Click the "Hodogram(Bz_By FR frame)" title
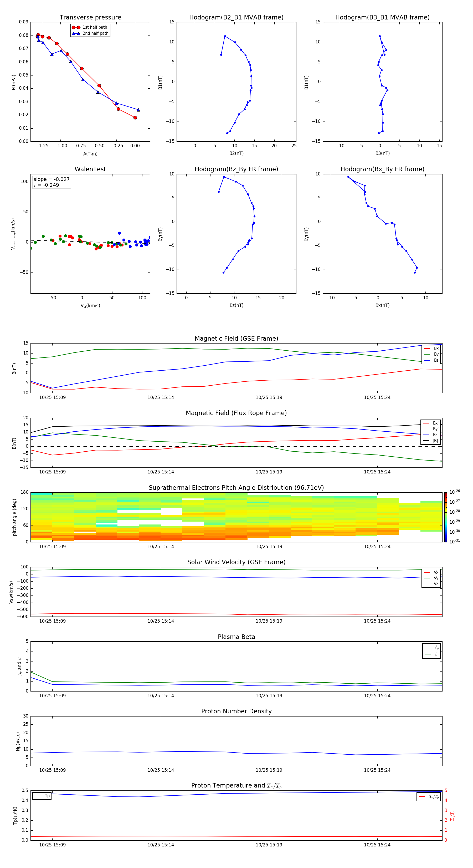This screenshot has height=868, width=473. point(236,169)
